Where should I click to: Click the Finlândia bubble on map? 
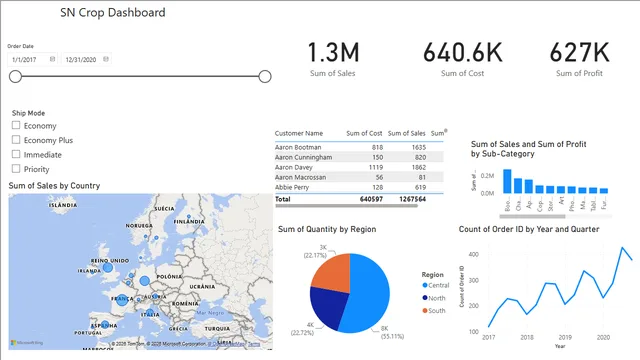189,217
